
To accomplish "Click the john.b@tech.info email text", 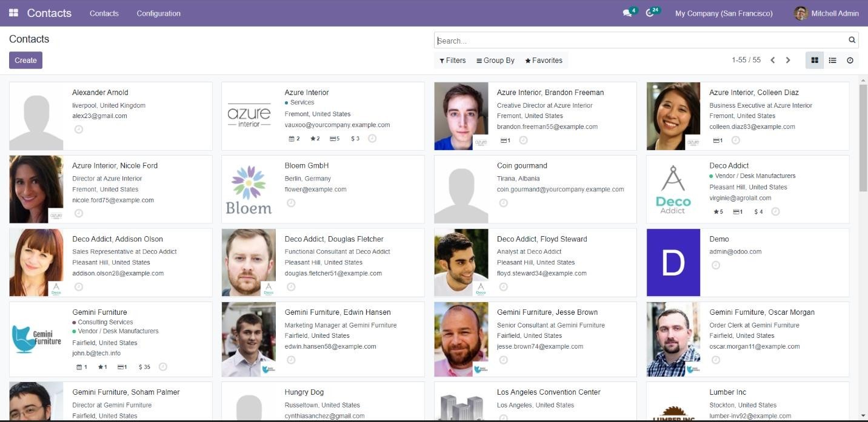I will pos(96,354).
